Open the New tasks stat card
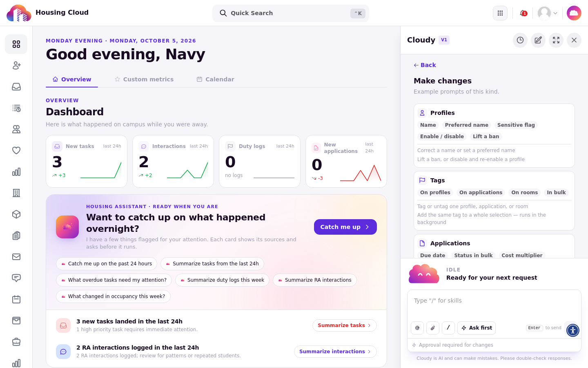The image size is (588, 368). [x=87, y=161]
